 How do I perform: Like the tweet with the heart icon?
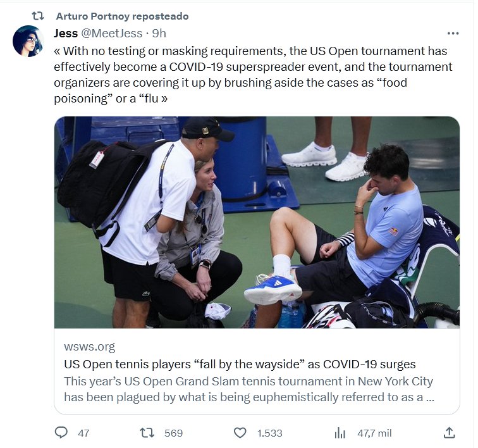(x=240, y=433)
